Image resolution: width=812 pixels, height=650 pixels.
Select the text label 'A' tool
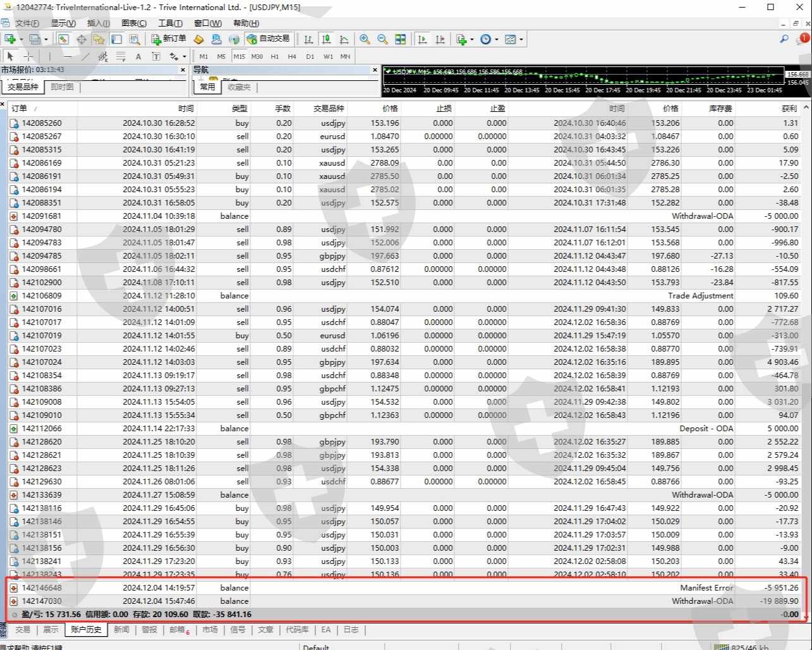click(138, 56)
